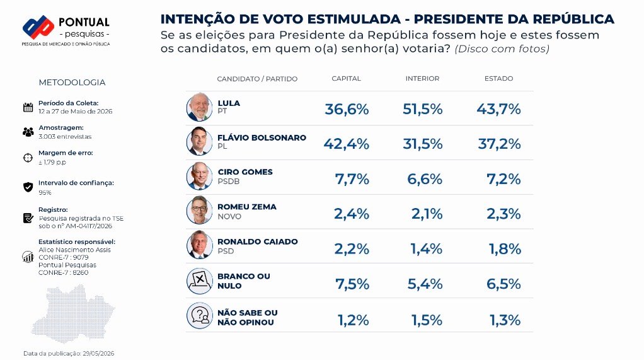Click the document icon beside Registro
Image resolution: width=644 pixels, height=360 pixels.
click(x=28, y=218)
